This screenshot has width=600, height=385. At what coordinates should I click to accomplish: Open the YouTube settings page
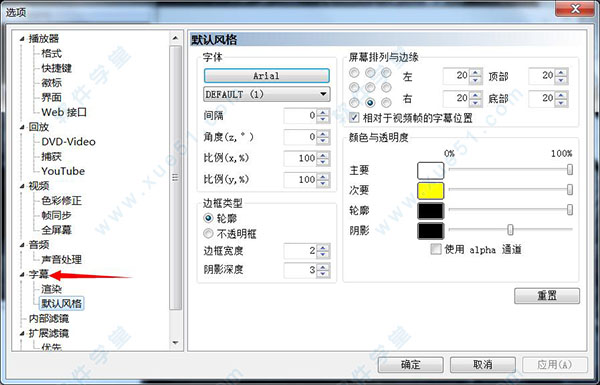tap(63, 171)
